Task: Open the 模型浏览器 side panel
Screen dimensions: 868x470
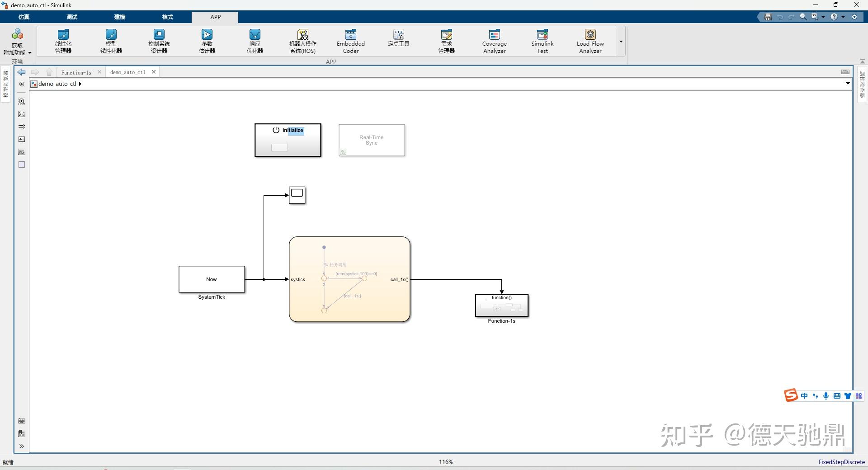Action: tap(6, 84)
